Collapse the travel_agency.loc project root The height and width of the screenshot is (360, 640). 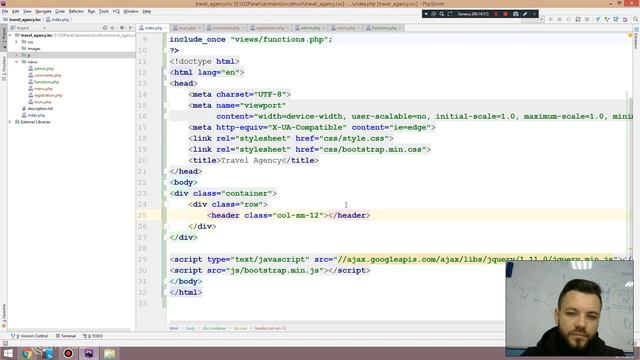click(x=10, y=36)
